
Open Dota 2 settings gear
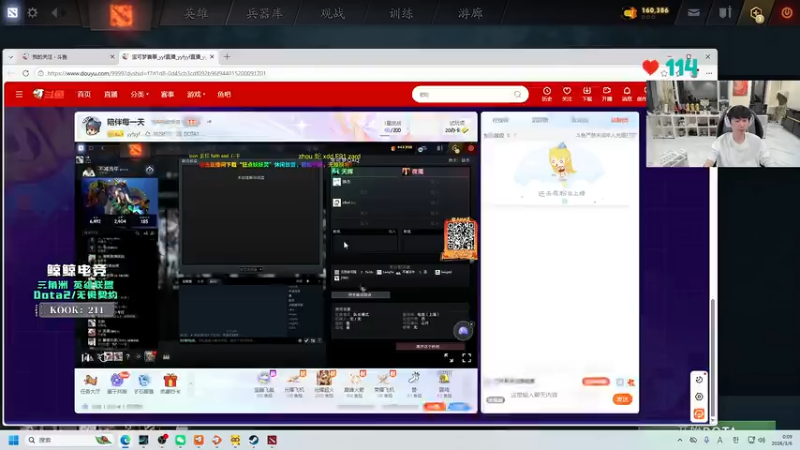[x=33, y=12]
